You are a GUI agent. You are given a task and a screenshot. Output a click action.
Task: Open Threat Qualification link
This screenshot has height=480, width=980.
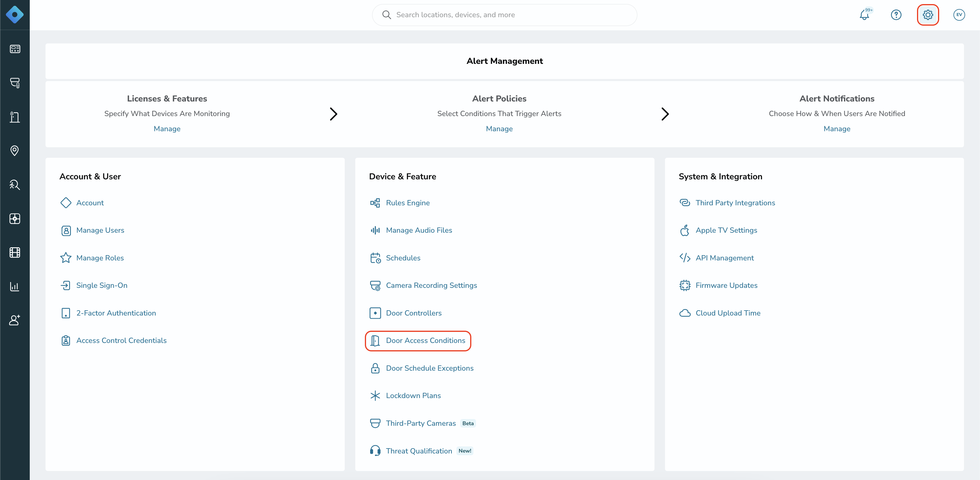coord(419,451)
